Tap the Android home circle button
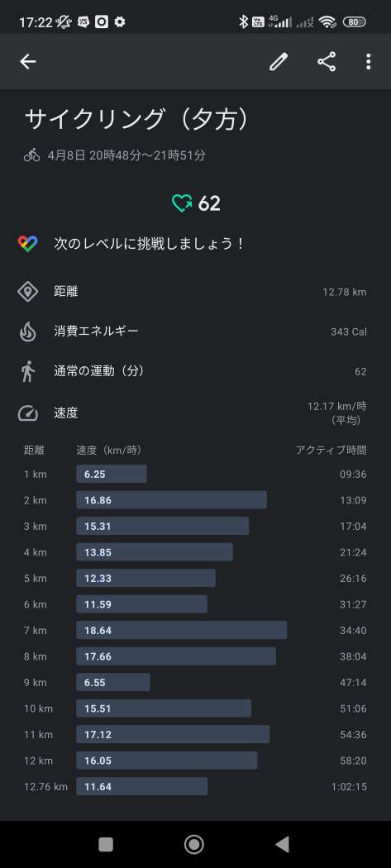This screenshot has height=868, width=391. 193,844
